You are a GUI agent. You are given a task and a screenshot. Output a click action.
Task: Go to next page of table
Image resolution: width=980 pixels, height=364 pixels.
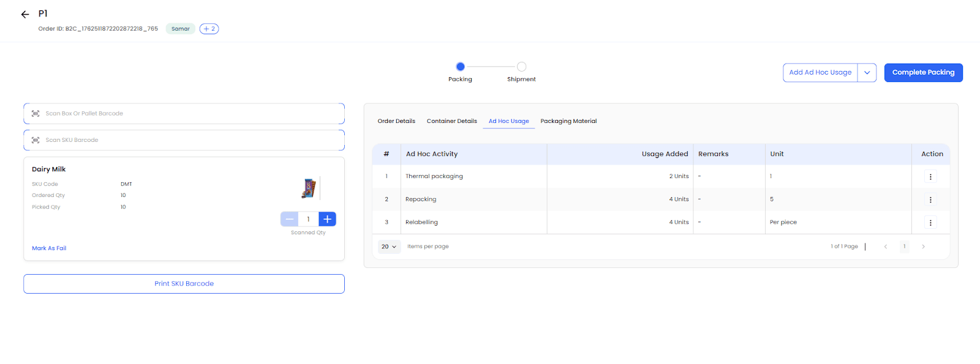pyautogui.click(x=923, y=247)
